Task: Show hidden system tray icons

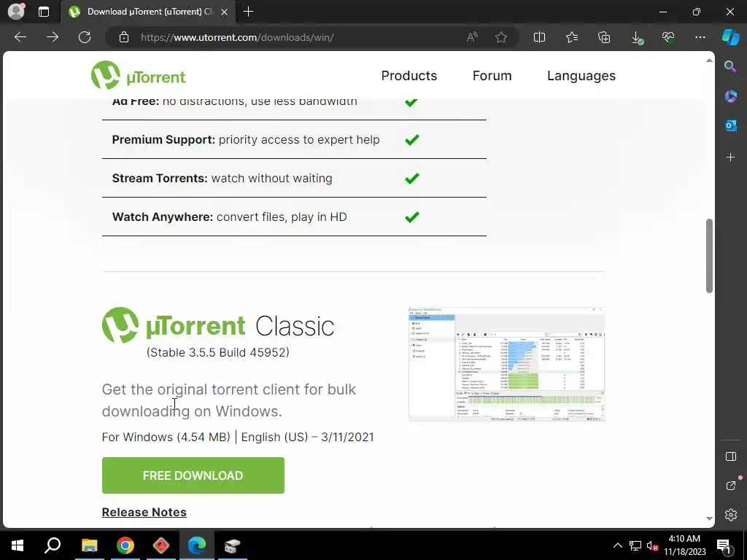Action: [617, 545]
